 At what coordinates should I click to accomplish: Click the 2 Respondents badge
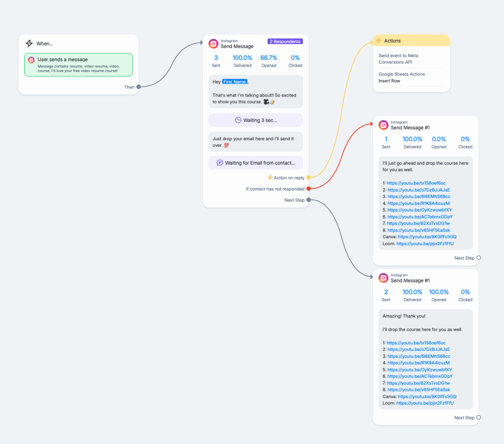pyautogui.click(x=285, y=42)
